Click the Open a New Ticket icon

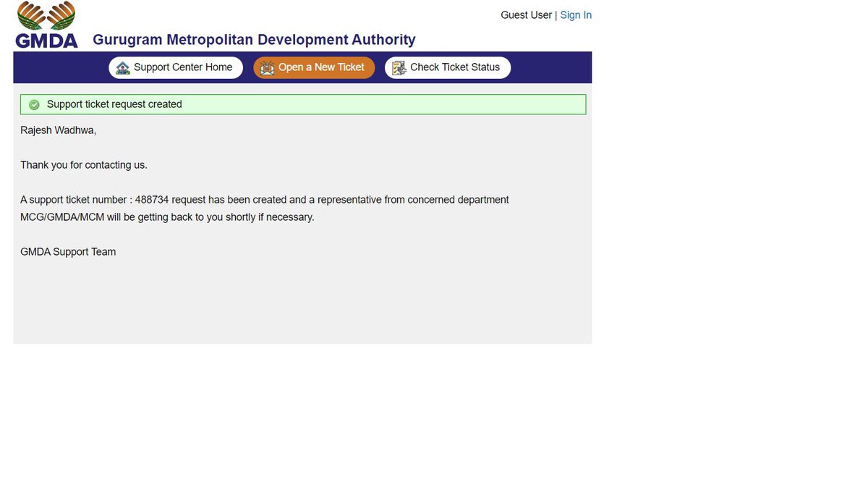click(x=268, y=67)
